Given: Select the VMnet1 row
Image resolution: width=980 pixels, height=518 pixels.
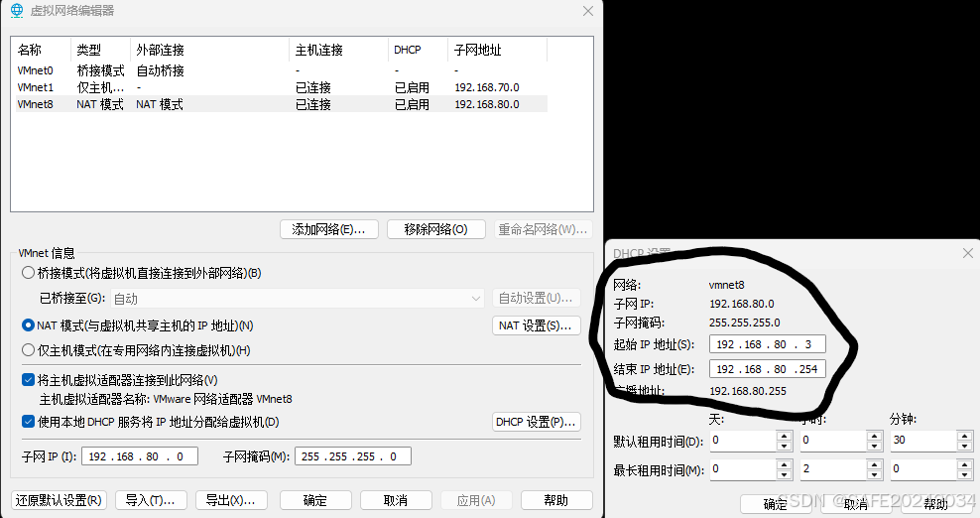Looking at the screenshot, I should (282, 87).
